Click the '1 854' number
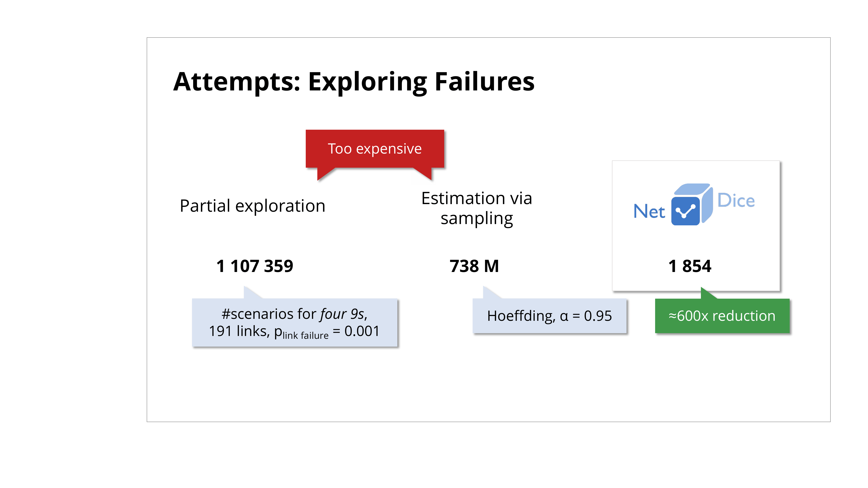 (x=689, y=266)
